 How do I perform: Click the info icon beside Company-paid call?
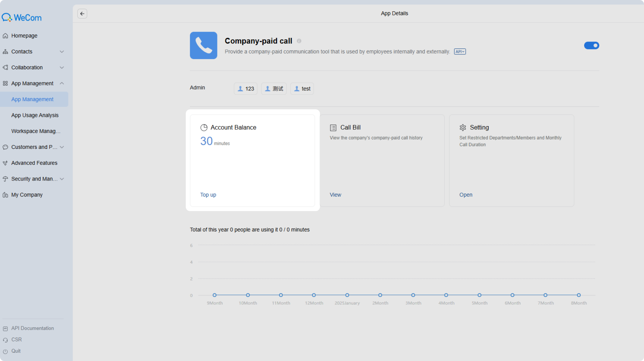point(299,41)
